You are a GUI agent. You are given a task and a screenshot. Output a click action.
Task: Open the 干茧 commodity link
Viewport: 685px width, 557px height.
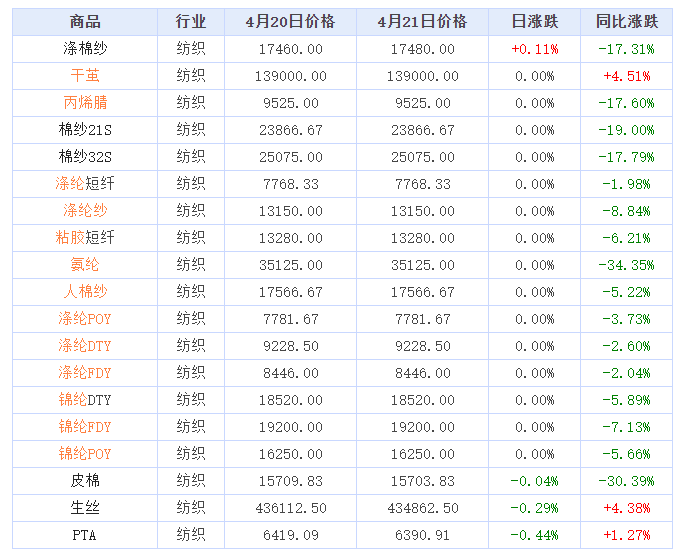[x=85, y=76]
